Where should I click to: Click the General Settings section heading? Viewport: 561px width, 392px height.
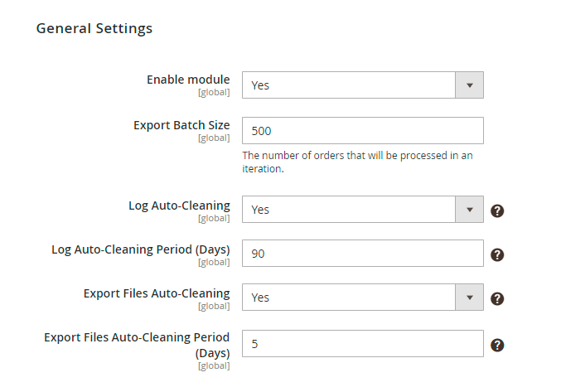pos(94,28)
